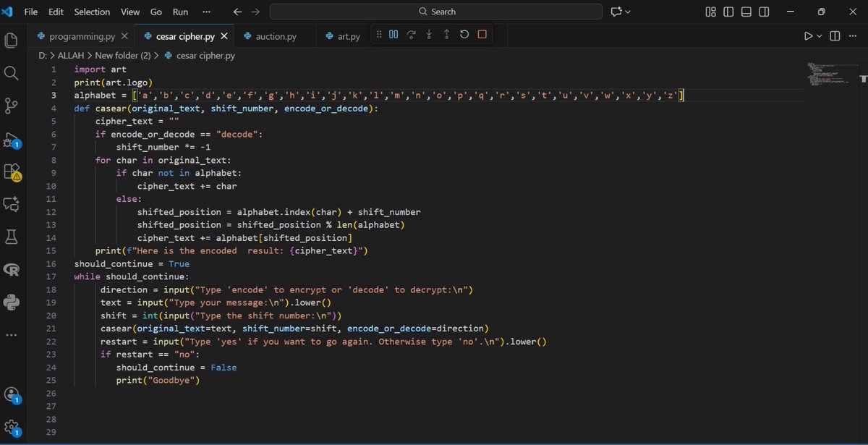868x445 pixels.
Task: Toggle the primary side bar
Action: [x=728, y=12]
